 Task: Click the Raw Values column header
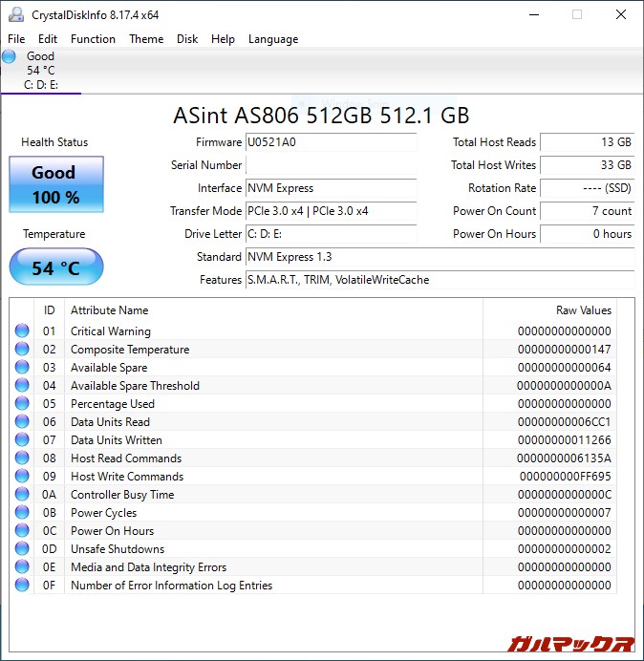(583, 310)
